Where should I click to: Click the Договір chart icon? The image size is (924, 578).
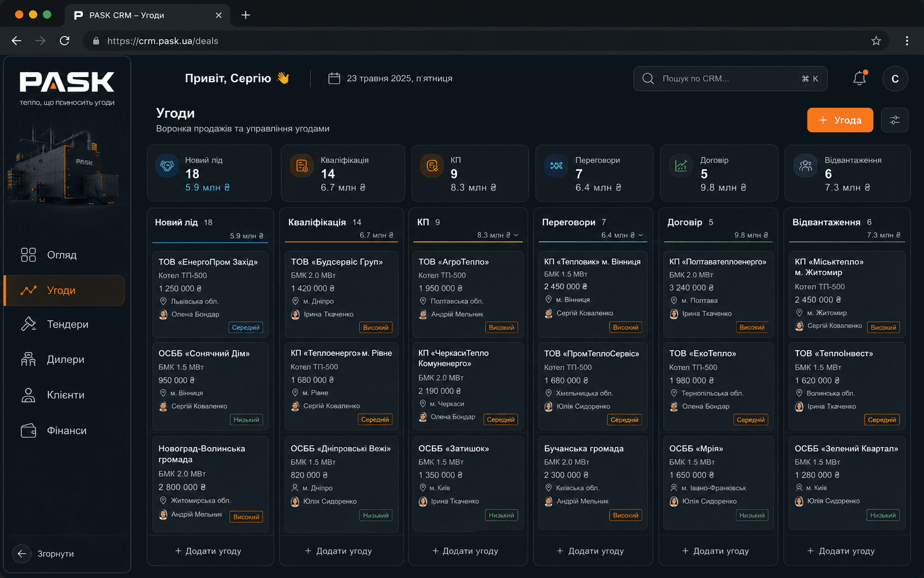[x=681, y=165]
